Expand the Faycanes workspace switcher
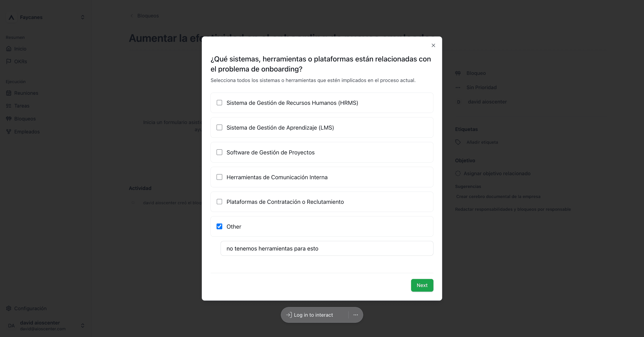Screen dimensions: 644x337 click(x=83, y=17)
